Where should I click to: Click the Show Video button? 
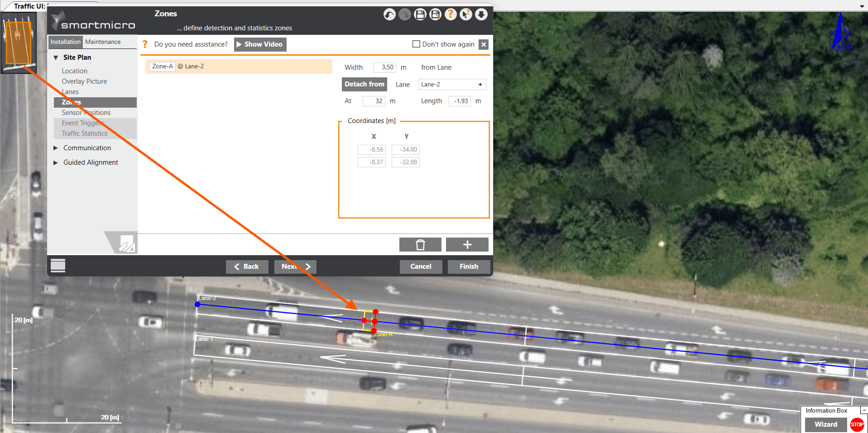tap(260, 44)
